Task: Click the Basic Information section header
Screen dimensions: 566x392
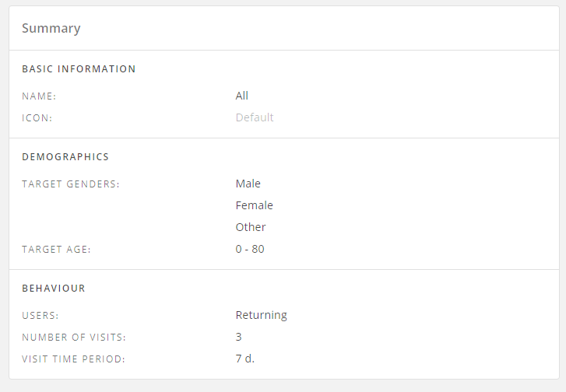Action: tap(79, 69)
